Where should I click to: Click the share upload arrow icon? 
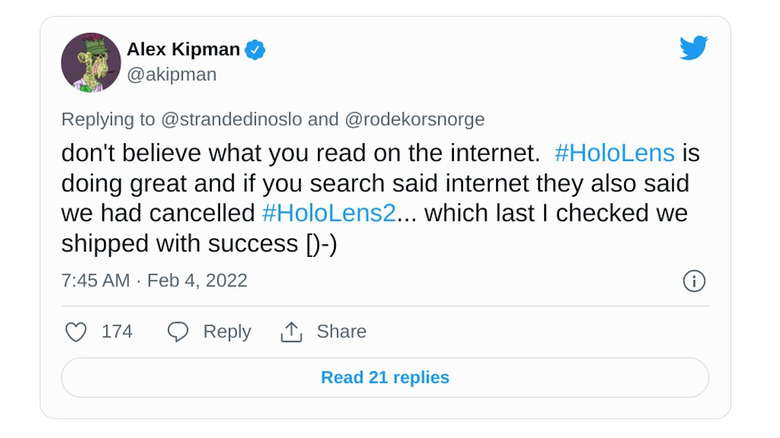292,332
